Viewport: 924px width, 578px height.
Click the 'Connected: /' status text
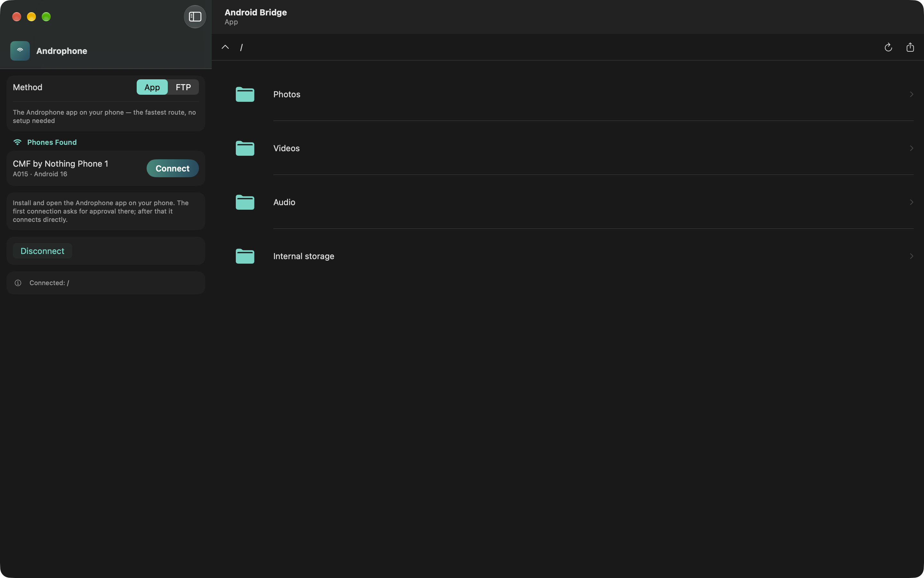tap(49, 283)
